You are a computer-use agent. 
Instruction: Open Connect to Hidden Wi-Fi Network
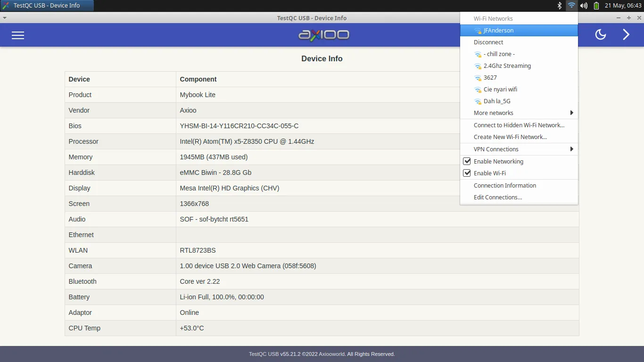point(519,125)
